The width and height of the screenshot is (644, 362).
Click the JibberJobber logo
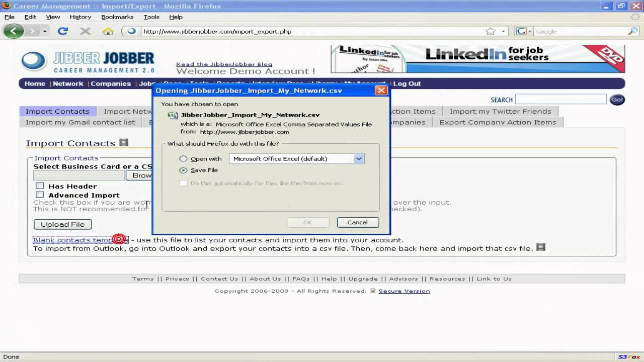coord(88,62)
